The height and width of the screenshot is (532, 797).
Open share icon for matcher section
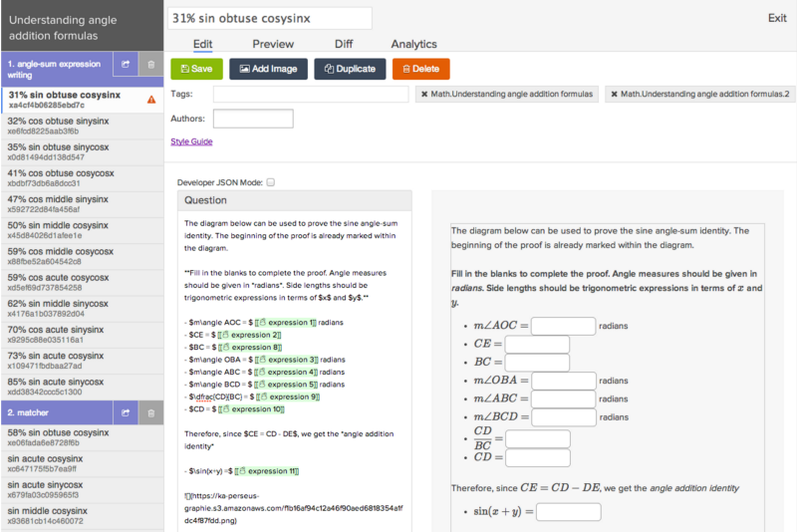(126, 413)
